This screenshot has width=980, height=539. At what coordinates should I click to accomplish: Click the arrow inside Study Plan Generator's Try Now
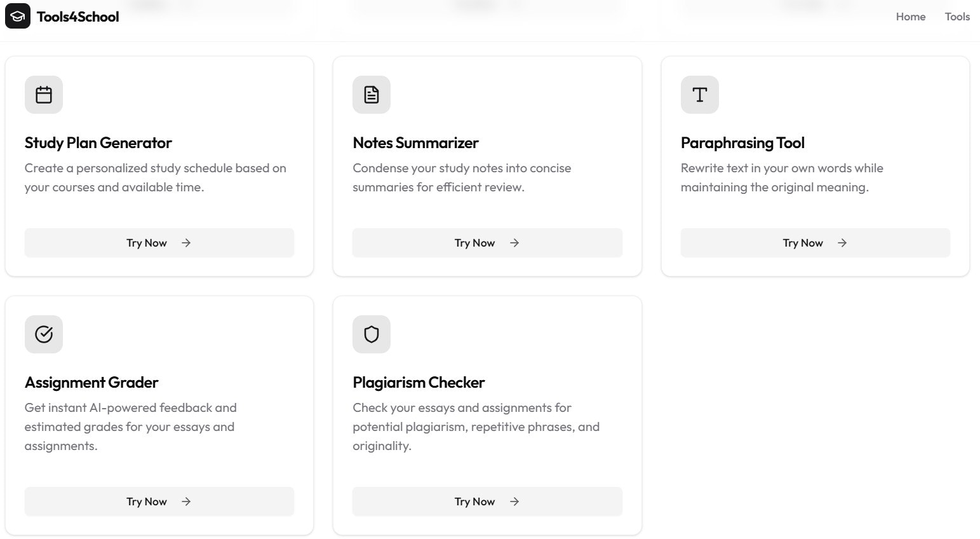tap(186, 243)
